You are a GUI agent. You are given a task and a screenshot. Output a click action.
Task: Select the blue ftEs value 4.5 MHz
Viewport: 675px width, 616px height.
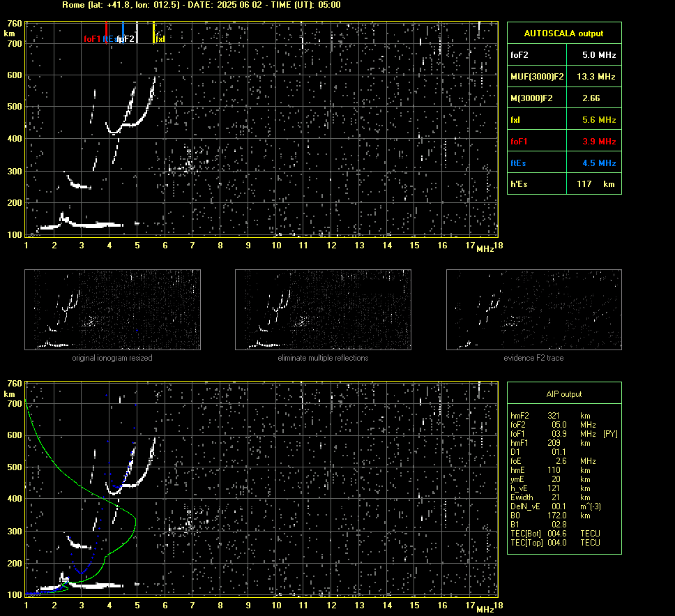(599, 163)
